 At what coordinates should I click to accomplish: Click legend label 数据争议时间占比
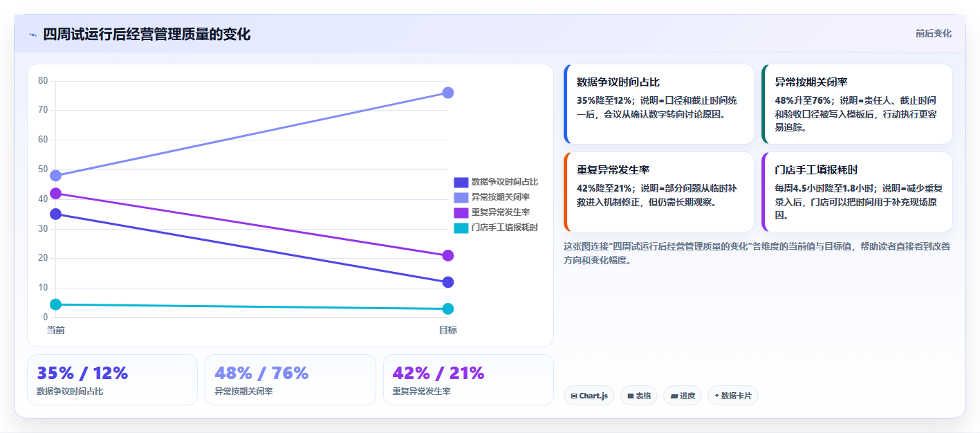coord(505,182)
